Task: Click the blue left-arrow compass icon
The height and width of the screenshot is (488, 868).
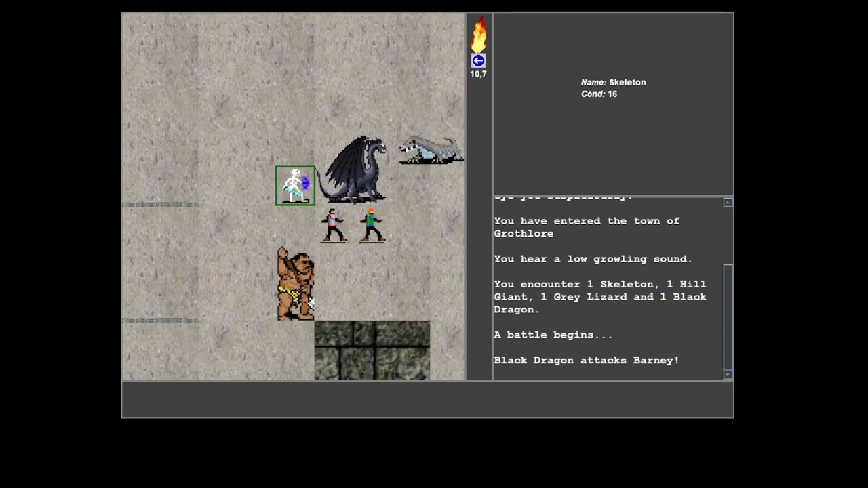Action: 478,61
